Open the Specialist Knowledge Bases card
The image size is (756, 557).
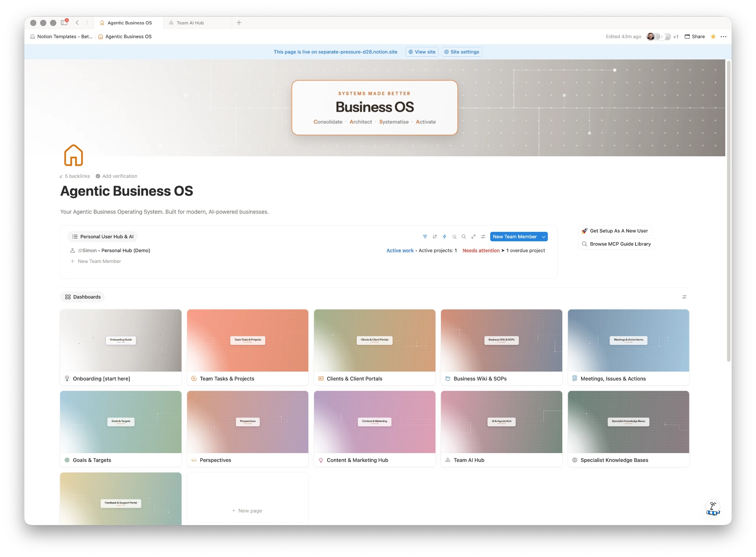click(x=628, y=429)
